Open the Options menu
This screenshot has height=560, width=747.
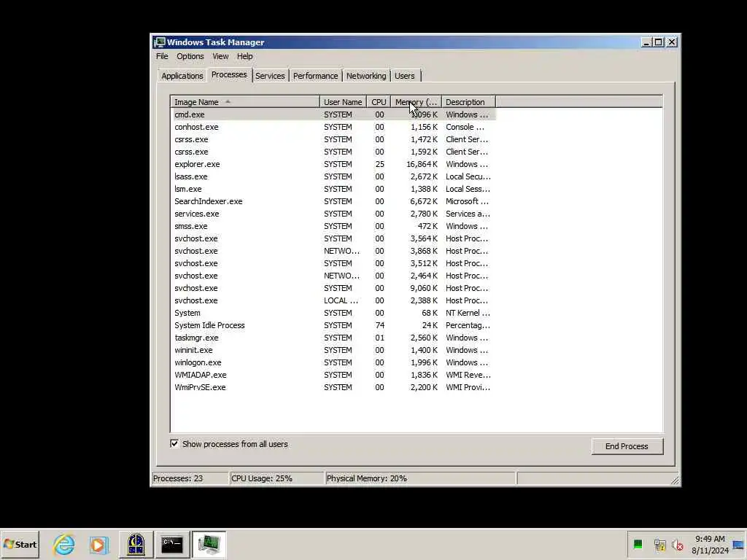[x=190, y=56]
